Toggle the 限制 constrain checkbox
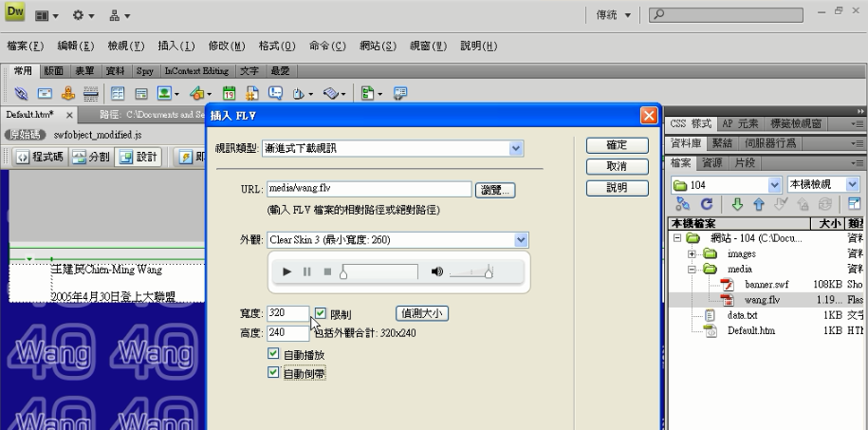 tap(321, 313)
